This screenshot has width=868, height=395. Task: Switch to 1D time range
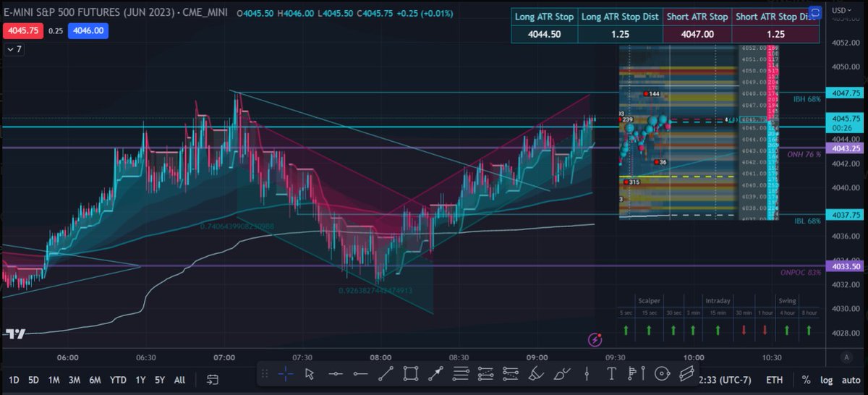tap(14, 379)
